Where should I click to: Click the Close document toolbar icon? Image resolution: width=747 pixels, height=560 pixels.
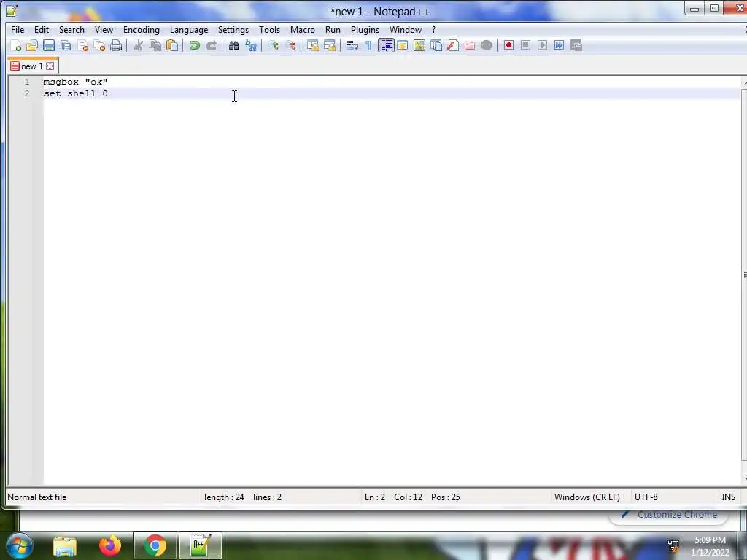pos(83,46)
